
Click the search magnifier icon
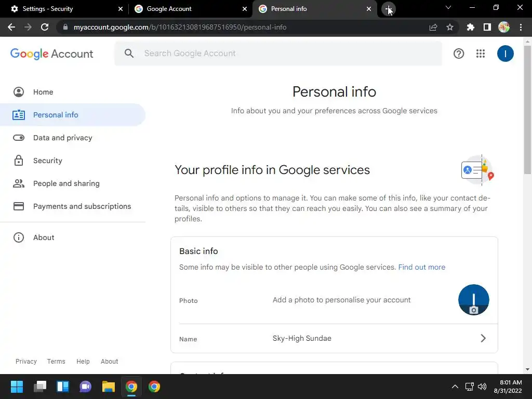tap(129, 54)
